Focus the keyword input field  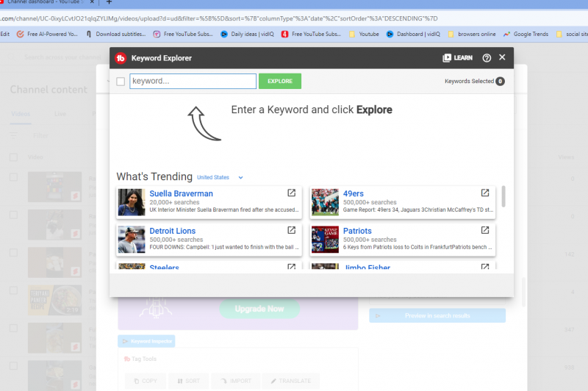tap(193, 82)
